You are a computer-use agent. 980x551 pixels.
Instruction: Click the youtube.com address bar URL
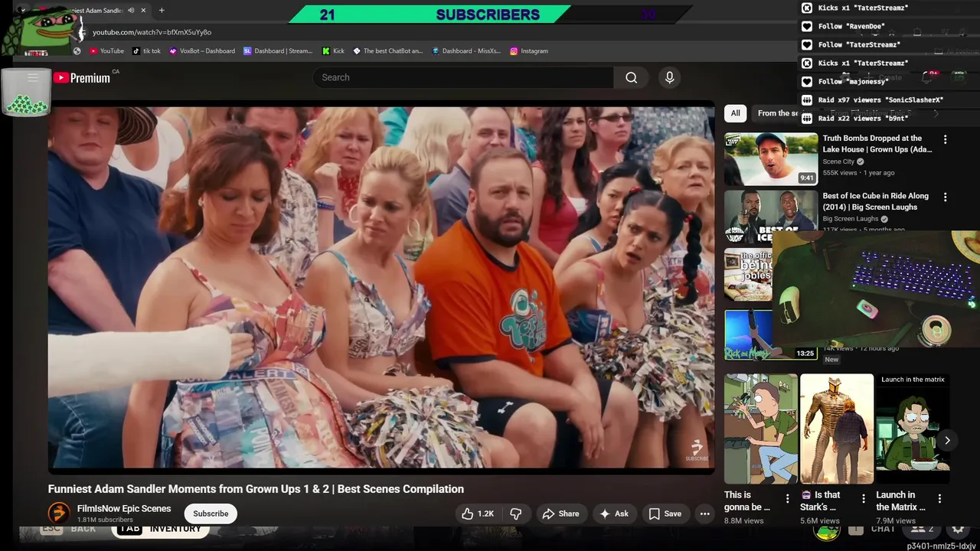coord(152,32)
